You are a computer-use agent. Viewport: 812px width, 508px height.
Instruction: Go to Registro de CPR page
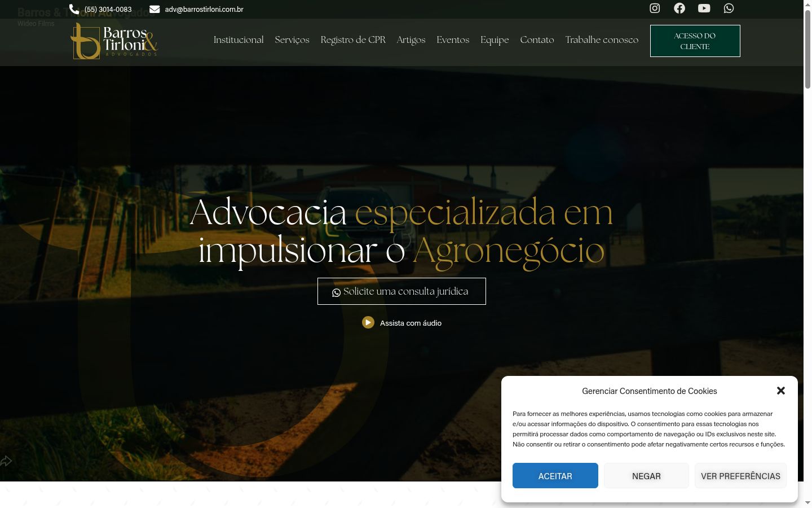pos(353,40)
